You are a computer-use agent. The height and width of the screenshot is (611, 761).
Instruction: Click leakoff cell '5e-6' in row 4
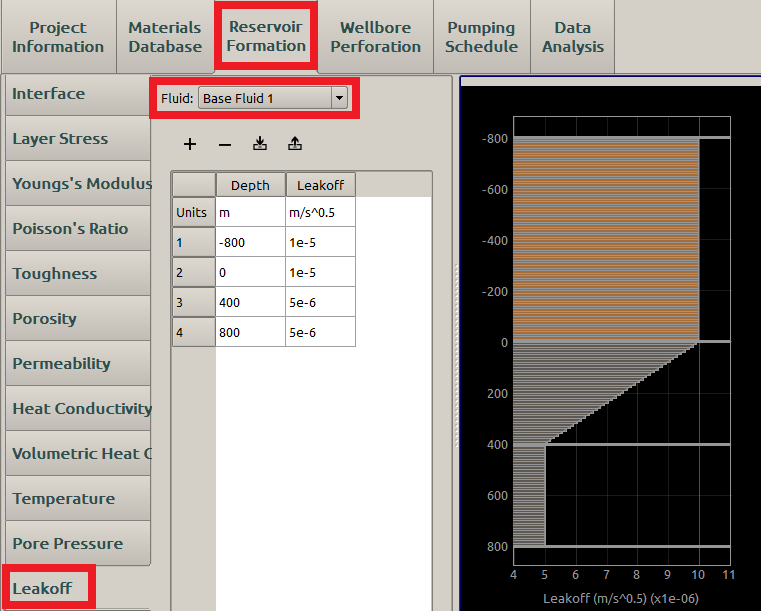[x=320, y=332]
